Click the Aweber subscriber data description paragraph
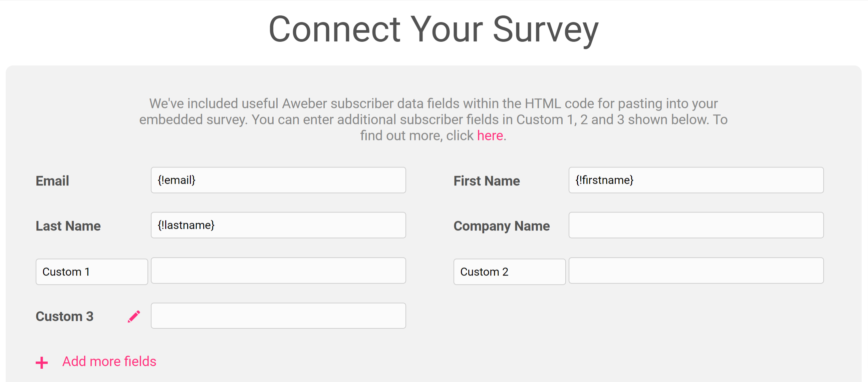This screenshot has height=382, width=868. click(433, 119)
